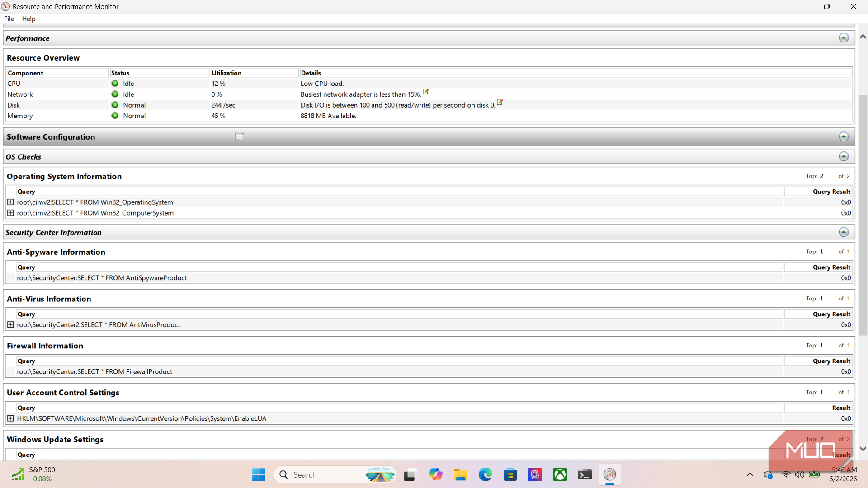Click the Disk green status indicator
Image resolution: width=868 pixels, height=488 pixels.
pos(115,105)
